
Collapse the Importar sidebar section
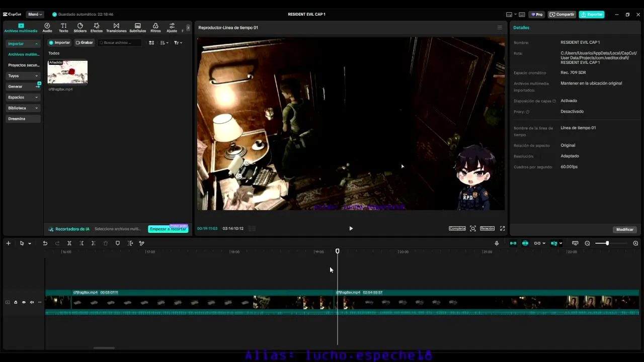[x=23, y=44]
